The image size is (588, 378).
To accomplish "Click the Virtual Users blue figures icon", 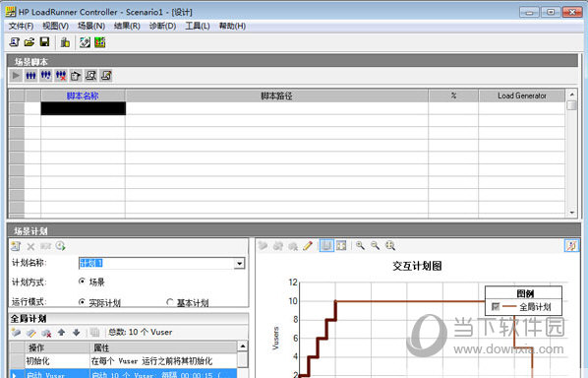I will point(30,76).
